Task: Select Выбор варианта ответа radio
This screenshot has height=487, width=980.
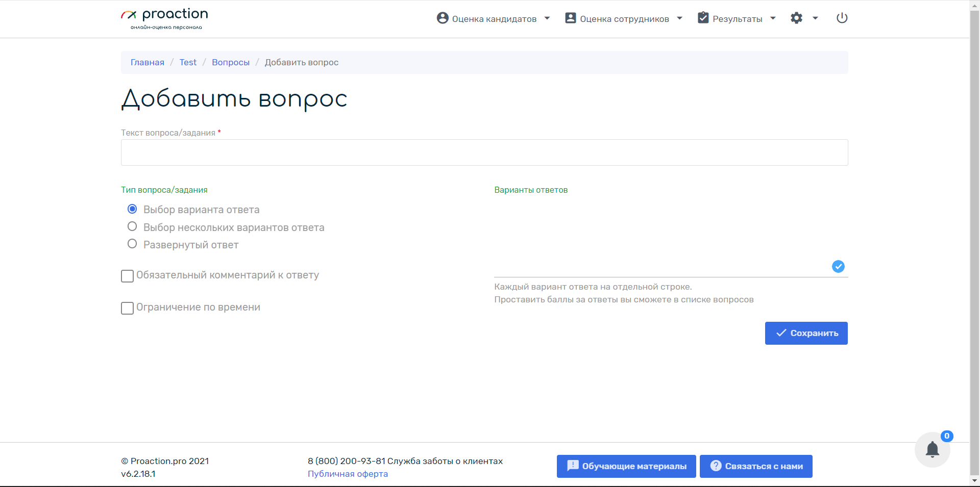Action: 132,209
